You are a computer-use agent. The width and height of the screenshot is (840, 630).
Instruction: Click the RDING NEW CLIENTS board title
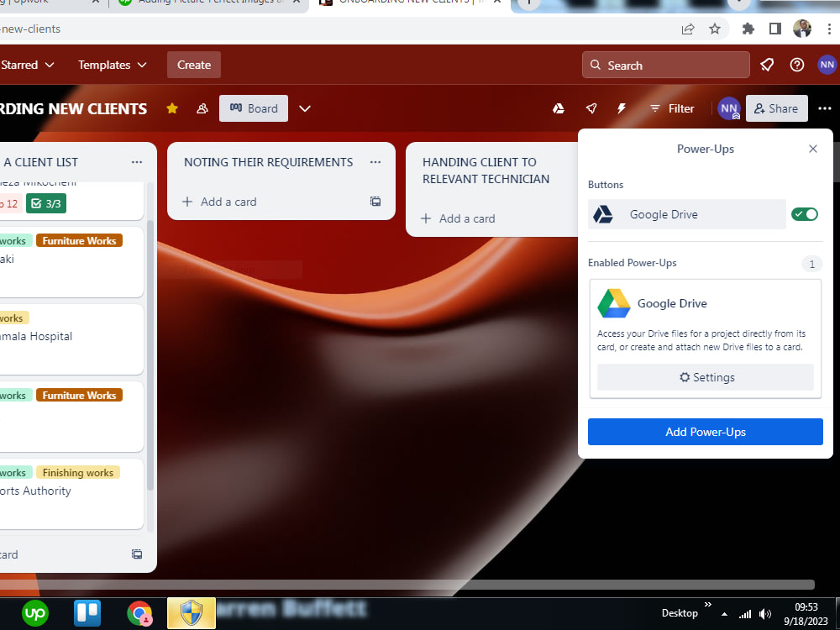pos(73,108)
